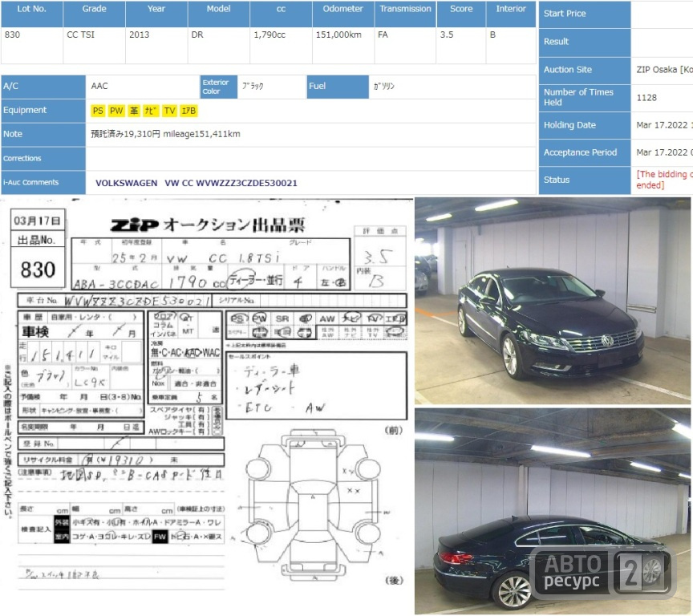
Task: Select lot number 830 cell
Action: point(32,46)
